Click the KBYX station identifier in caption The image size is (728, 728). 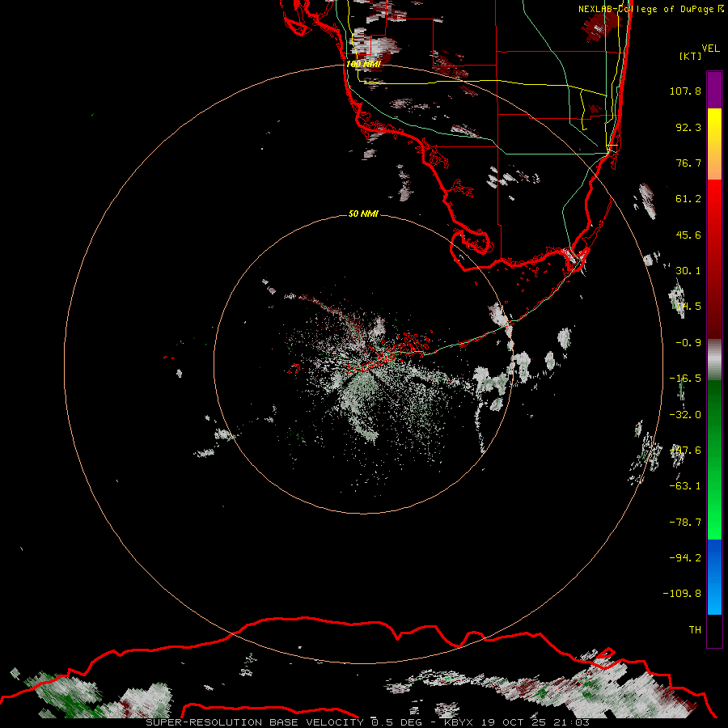(x=459, y=722)
